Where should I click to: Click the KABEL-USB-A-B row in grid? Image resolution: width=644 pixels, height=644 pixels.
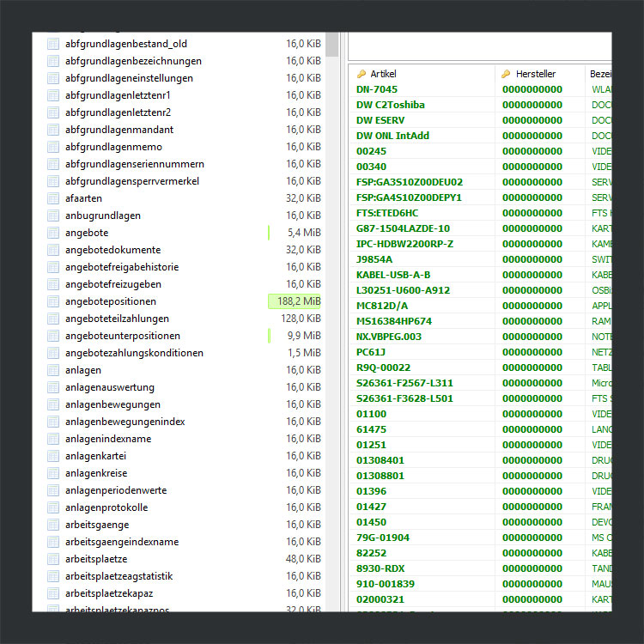(393, 275)
